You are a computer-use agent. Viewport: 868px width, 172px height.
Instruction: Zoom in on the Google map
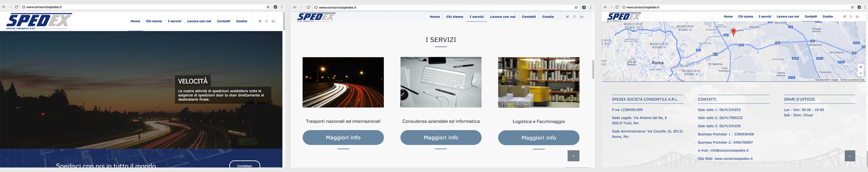click(x=861, y=67)
